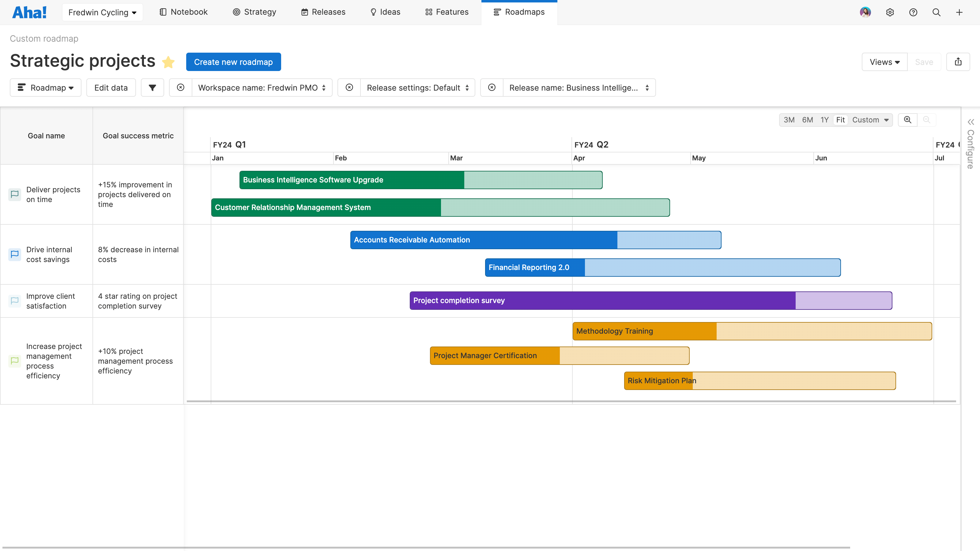Switch timeline zoom to 3M
Viewport: 980px width, 551px height.
pyautogui.click(x=790, y=120)
